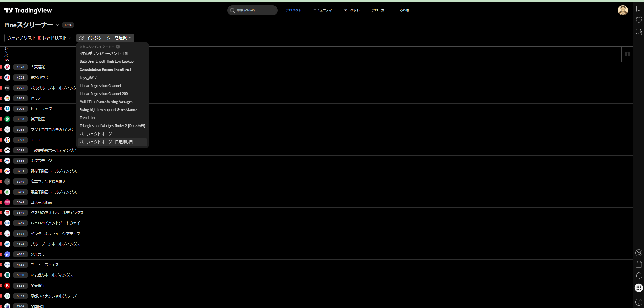Select Triangles and Wedges finder 2 [Dereek69]
The height and width of the screenshot is (308, 644).
coord(113,126)
